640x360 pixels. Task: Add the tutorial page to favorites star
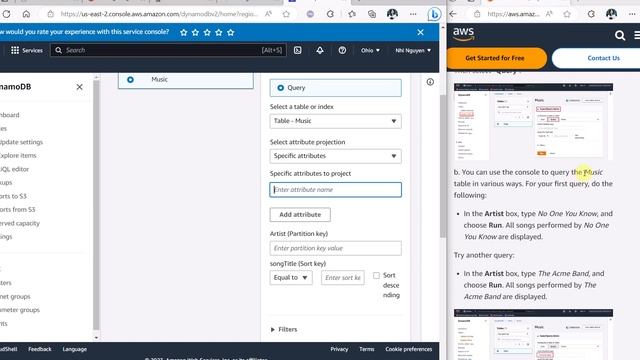(x=567, y=14)
